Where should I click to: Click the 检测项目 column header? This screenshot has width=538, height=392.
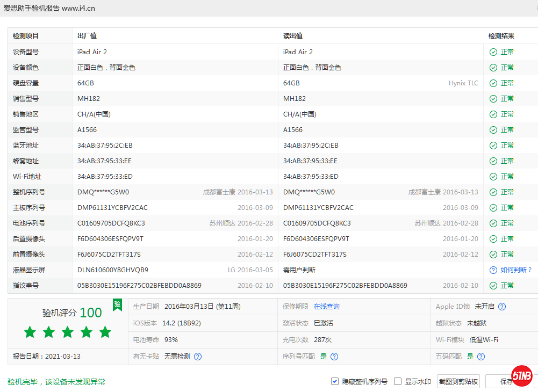26,36
